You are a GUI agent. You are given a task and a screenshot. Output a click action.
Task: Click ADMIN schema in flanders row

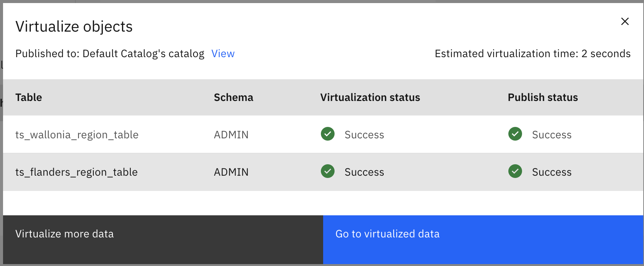tap(231, 172)
